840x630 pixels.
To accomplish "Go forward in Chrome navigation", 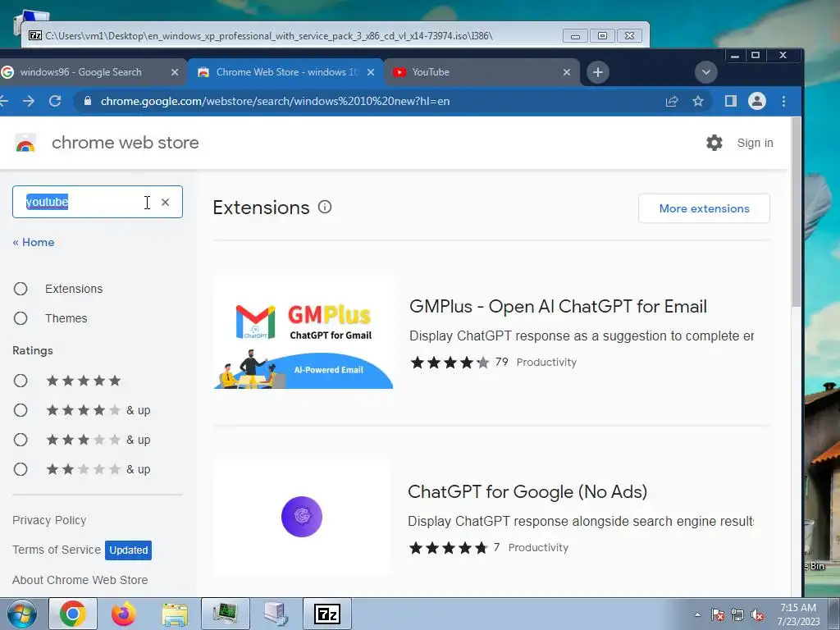I will pos(29,101).
